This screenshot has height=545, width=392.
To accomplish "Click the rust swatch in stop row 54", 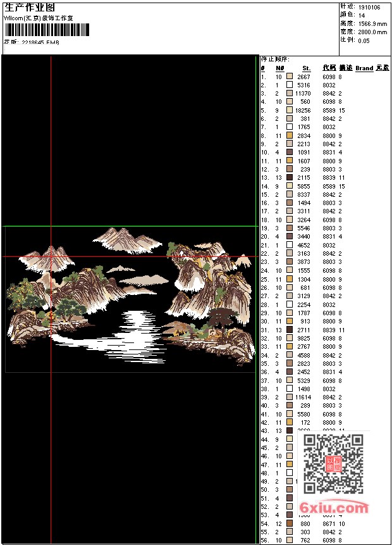I will tap(290, 523).
